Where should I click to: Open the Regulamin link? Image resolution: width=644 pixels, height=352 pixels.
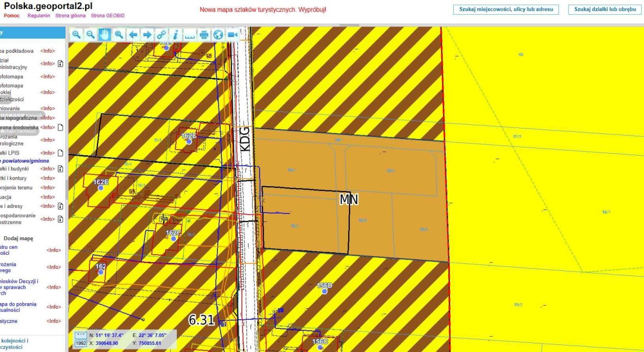point(39,16)
